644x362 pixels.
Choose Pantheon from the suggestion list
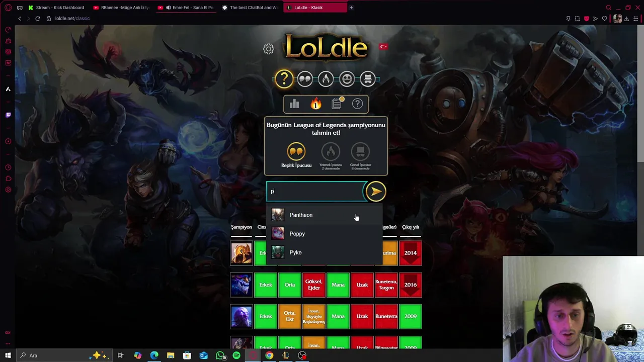[325, 215]
